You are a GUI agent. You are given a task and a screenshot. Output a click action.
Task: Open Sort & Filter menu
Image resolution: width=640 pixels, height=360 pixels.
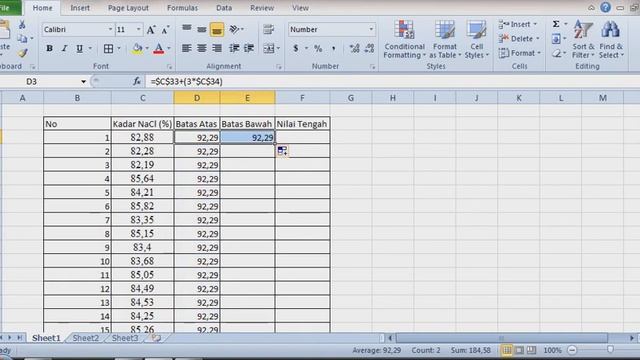pos(583,40)
